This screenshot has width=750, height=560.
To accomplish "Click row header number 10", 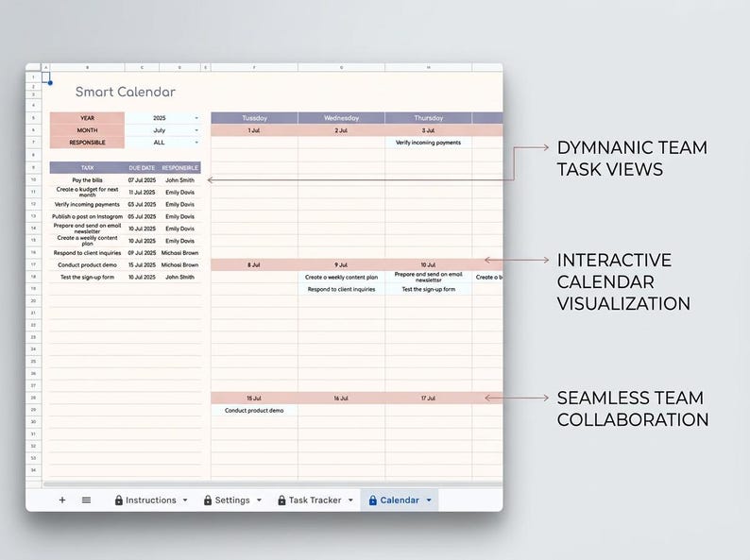I will click(x=33, y=180).
